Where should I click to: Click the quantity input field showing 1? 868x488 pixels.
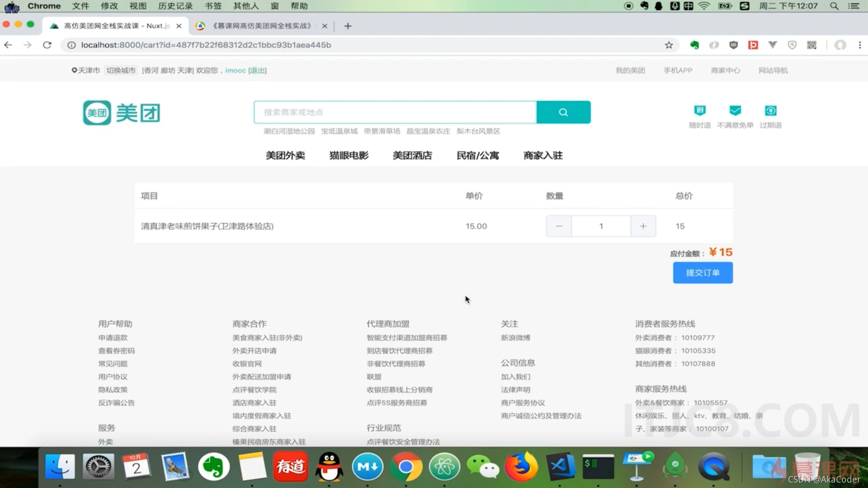601,226
